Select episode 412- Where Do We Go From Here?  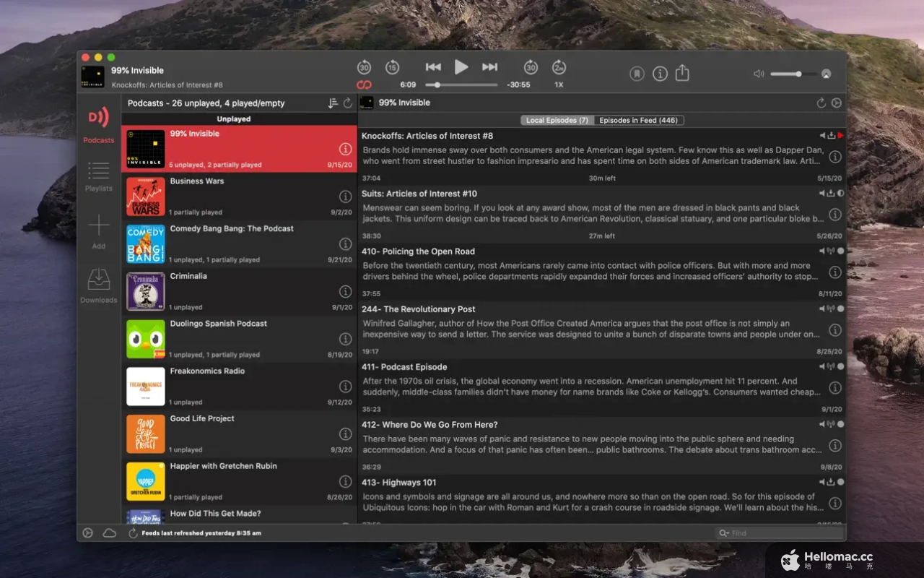(x=602, y=446)
